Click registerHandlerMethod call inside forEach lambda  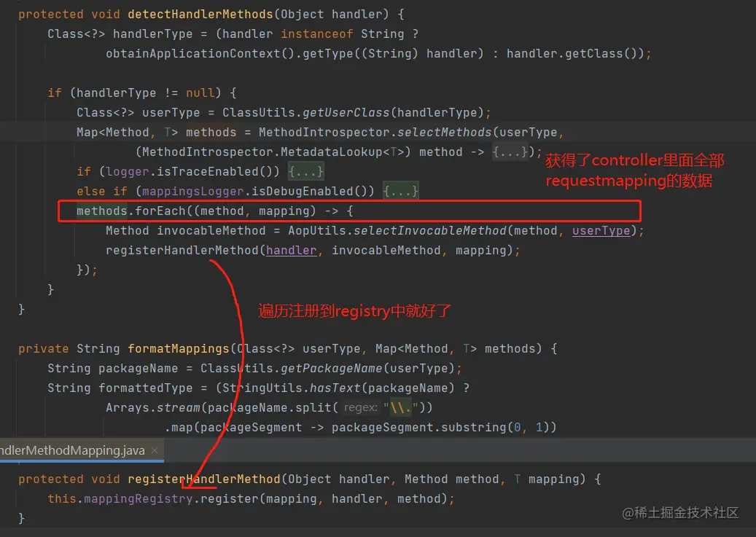click(x=182, y=251)
